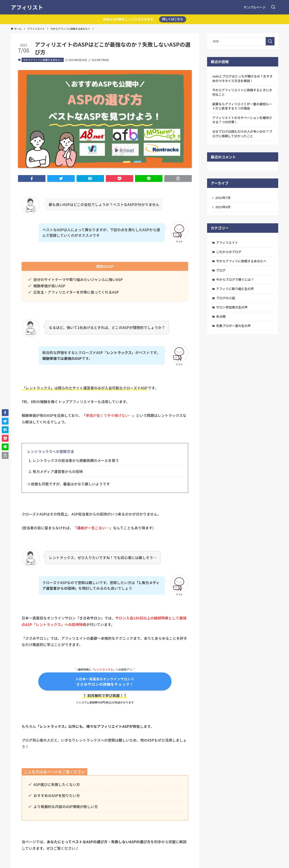Screen dimensions: 289x868
Task: Click the 最近のコメント widget heading
Action: point(242,157)
